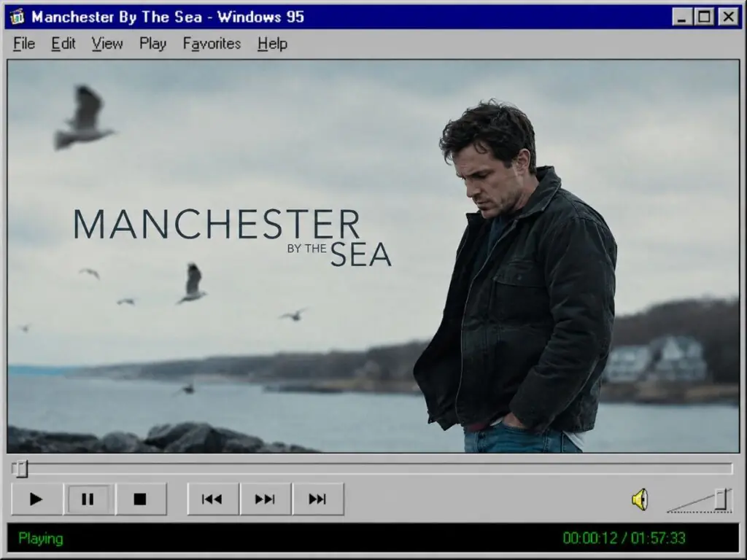The height and width of the screenshot is (560, 747).
Task: Mute audio via the yellow speaker icon
Action: 640,499
